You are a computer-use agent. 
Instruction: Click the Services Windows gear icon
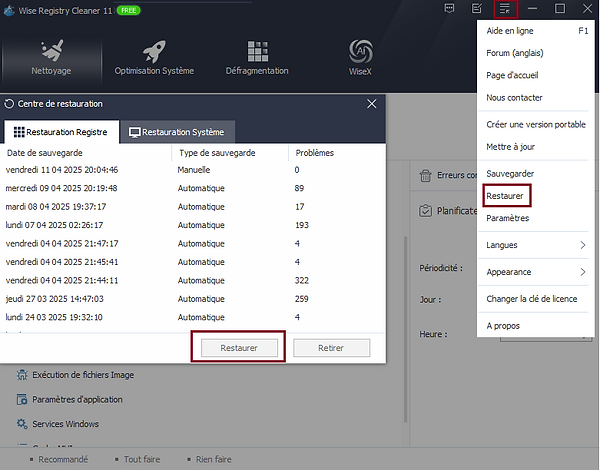click(22, 424)
